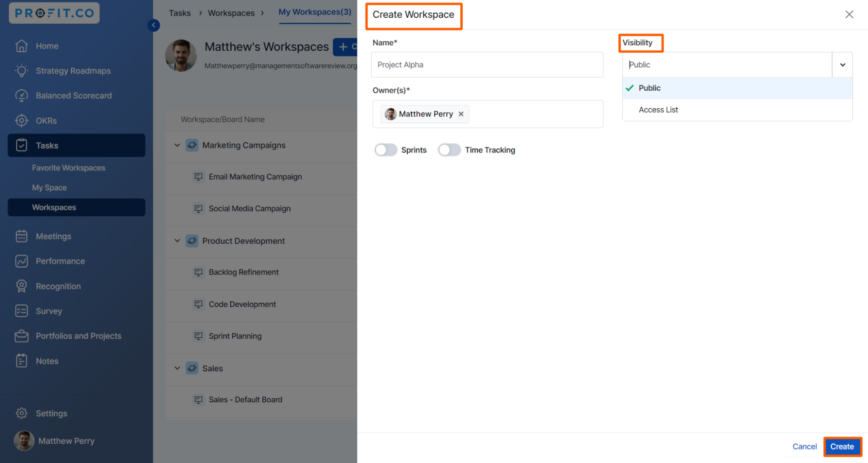Cancel workspace creation

(804, 446)
